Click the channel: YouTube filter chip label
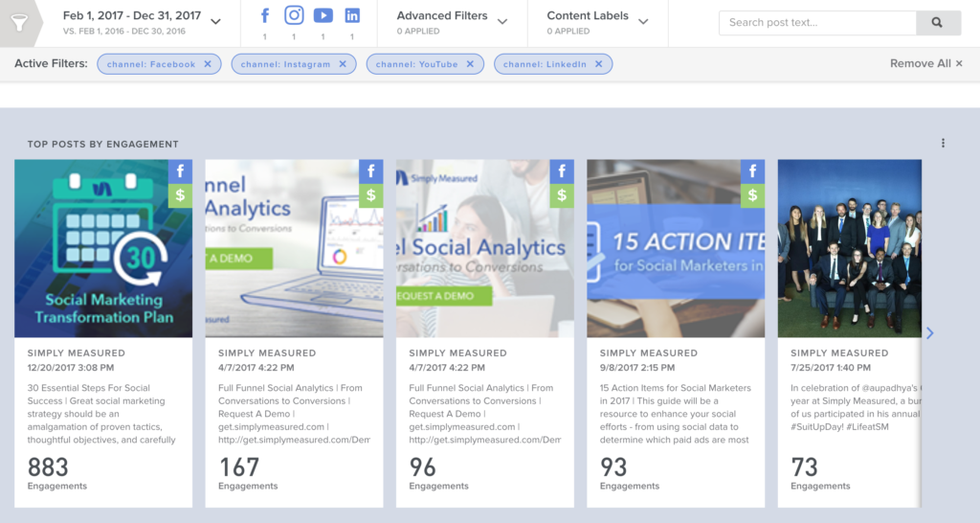 [417, 64]
